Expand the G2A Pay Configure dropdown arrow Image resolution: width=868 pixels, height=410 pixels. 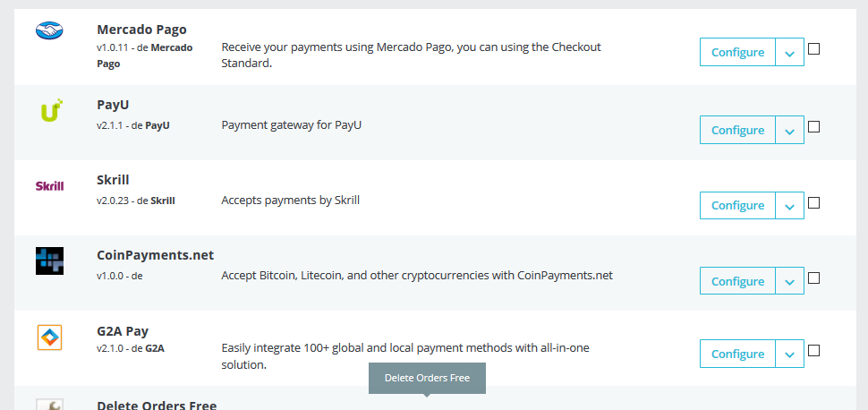click(x=789, y=354)
